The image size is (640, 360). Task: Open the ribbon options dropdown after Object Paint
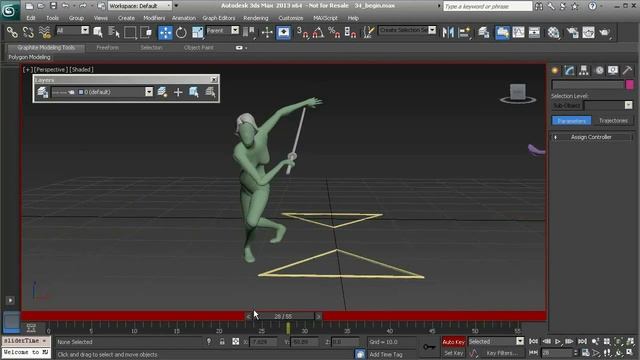point(240,48)
